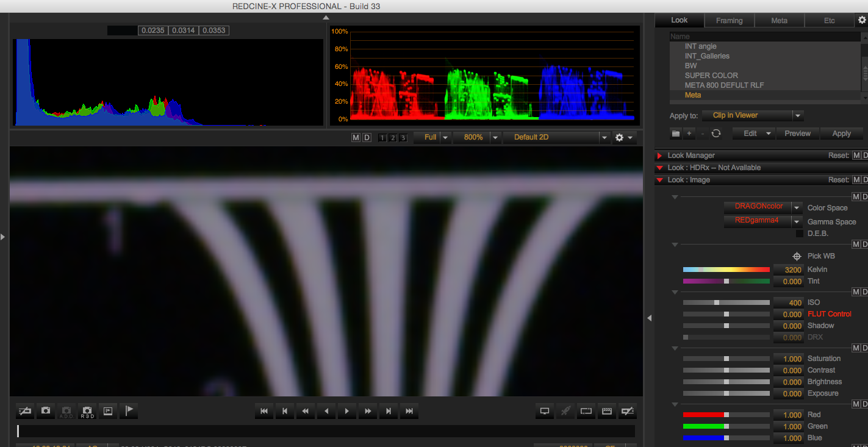Take a snapshot with the plain camera icon
The height and width of the screenshot is (447, 868).
(x=46, y=411)
